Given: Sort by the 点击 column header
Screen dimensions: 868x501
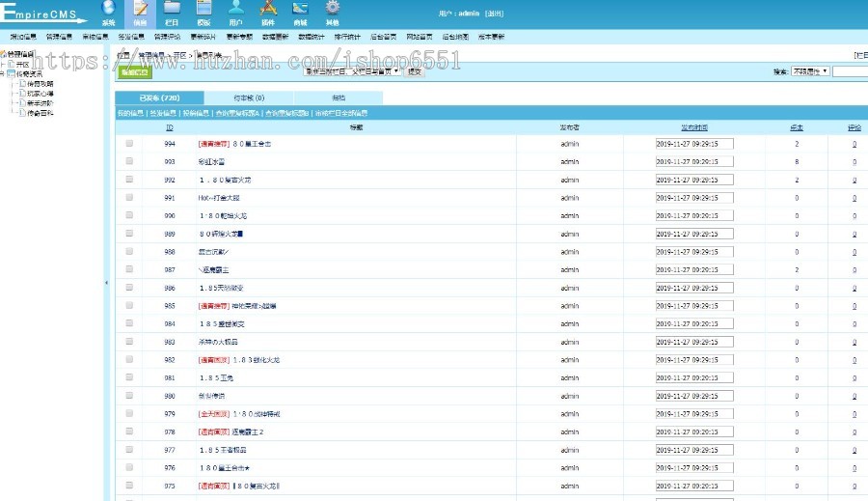Looking at the screenshot, I should pyautogui.click(x=797, y=127).
